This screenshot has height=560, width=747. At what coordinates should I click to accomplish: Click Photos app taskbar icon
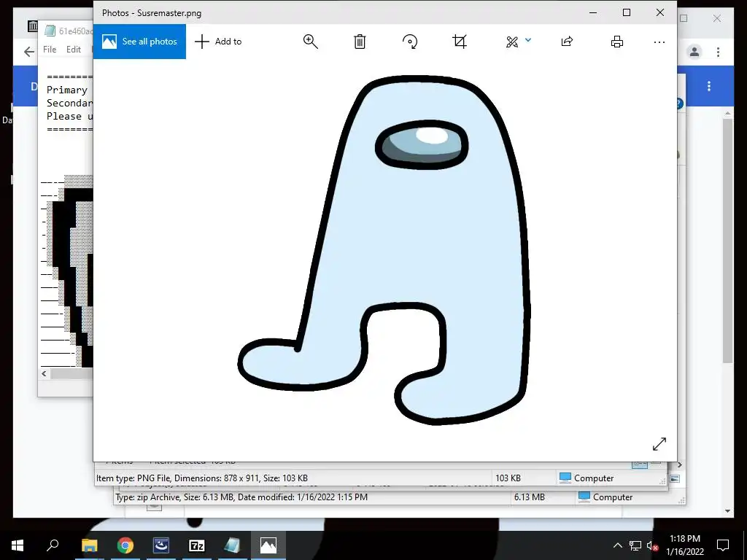point(268,545)
